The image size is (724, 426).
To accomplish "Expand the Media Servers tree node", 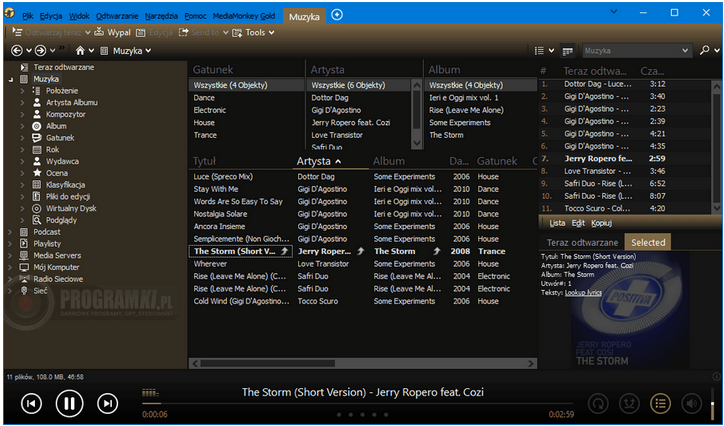I will pos(10,256).
